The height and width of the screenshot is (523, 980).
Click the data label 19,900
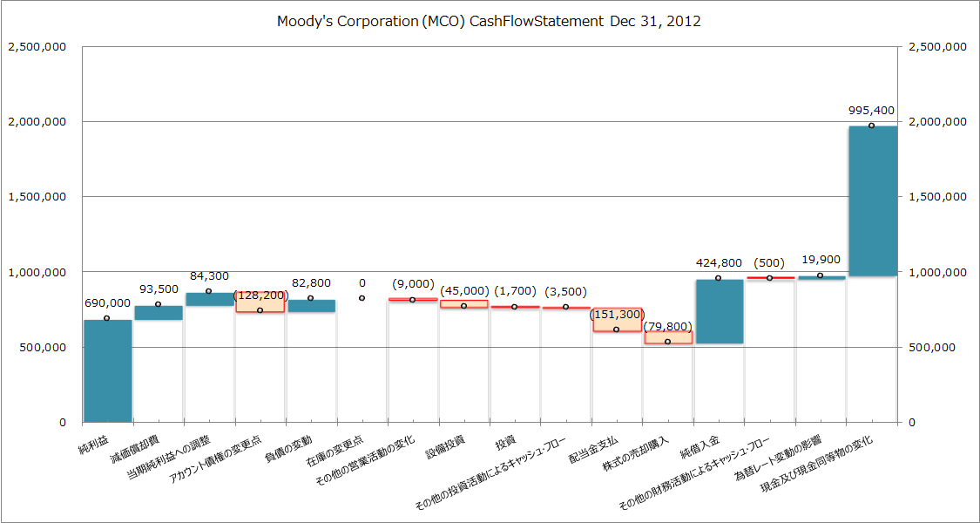pos(821,259)
